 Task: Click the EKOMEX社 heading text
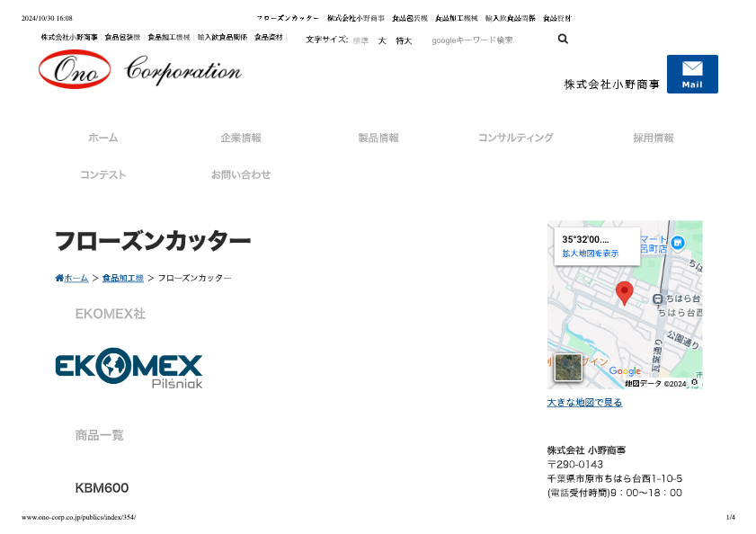click(111, 314)
